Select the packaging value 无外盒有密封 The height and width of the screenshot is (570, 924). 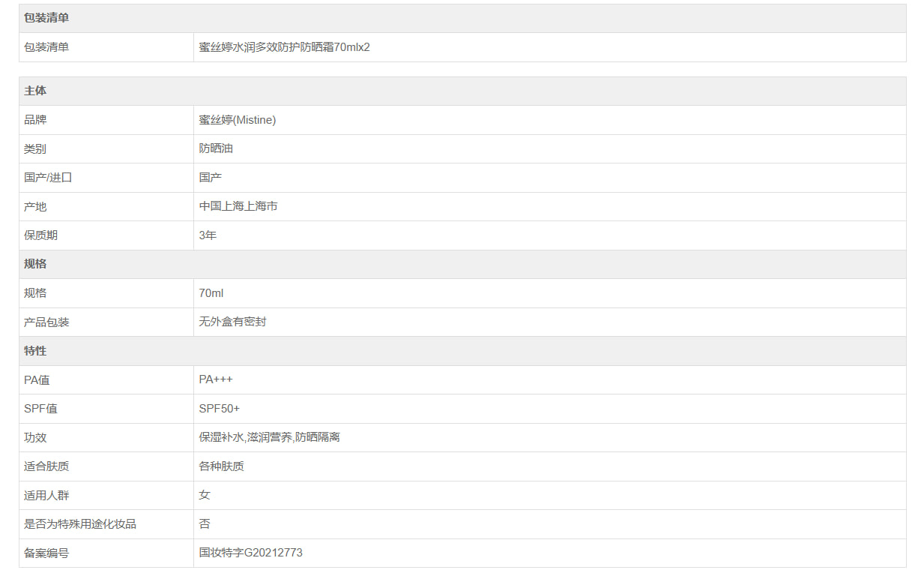click(232, 322)
